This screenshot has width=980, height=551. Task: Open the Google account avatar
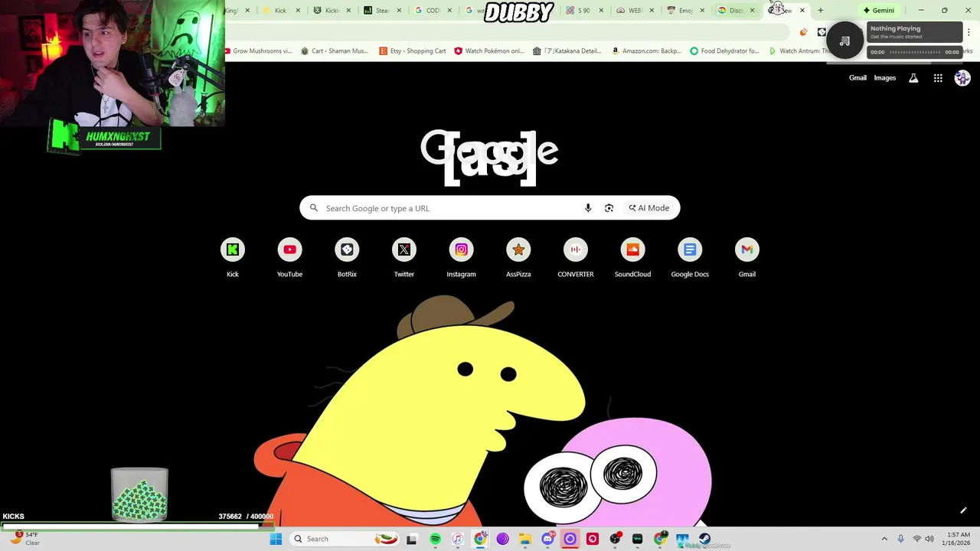pos(962,78)
